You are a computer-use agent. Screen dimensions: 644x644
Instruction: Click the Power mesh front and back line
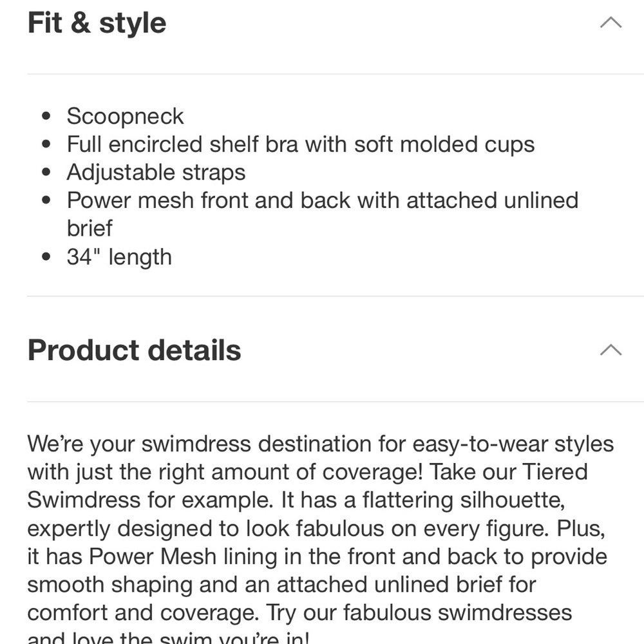point(323,200)
